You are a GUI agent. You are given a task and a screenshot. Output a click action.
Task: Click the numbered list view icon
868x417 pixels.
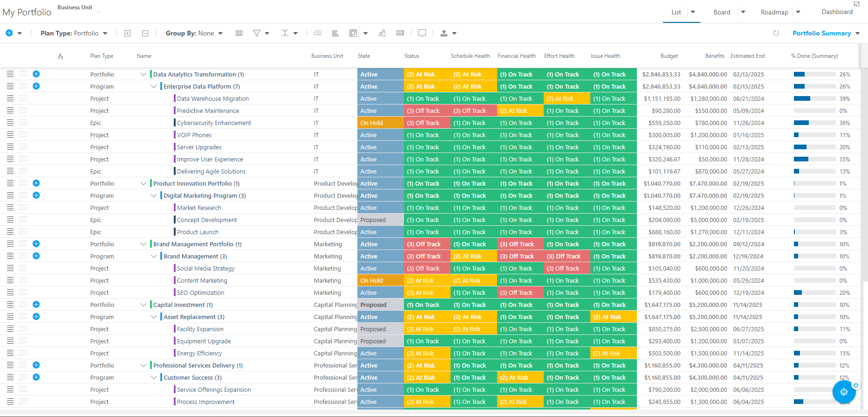coord(318,33)
